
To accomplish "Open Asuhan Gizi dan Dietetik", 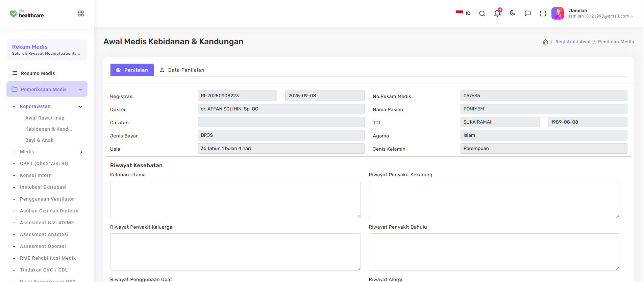I will click(x=49, y=211).
